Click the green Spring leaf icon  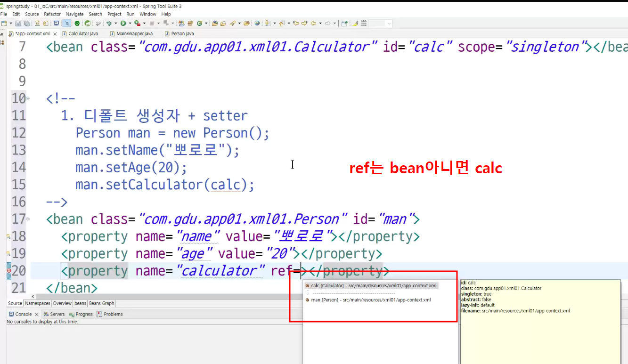(88, 23)
